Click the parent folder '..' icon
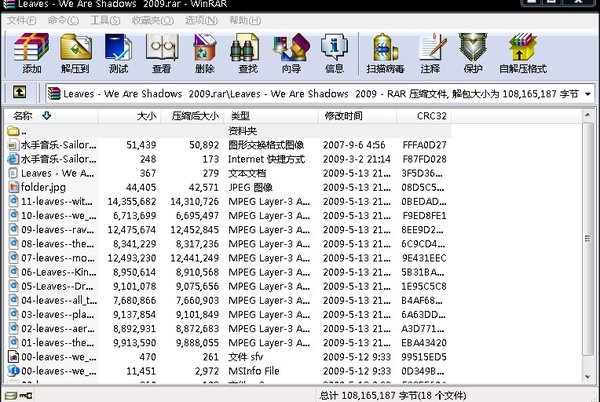600x402 pixels. click(13, 131)
